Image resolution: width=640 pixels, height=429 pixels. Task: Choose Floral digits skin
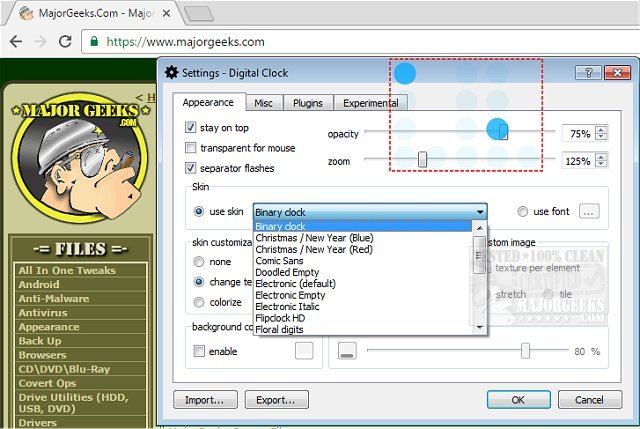tap(362, 329)
